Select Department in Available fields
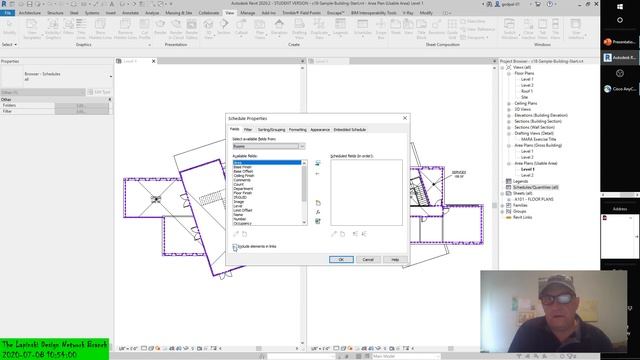The image size is (640, 360). (x=243, y=189)
